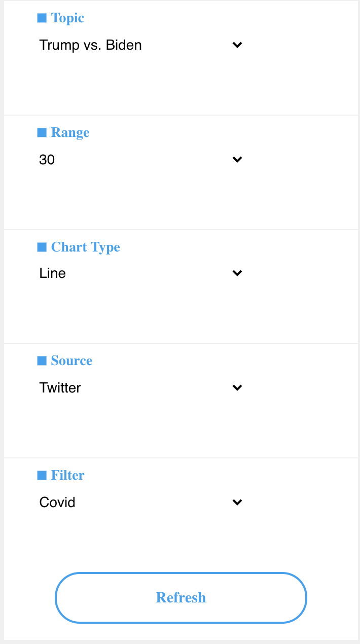Click the Source section heading
Viewport: 360px width, 644px height.
71,361
